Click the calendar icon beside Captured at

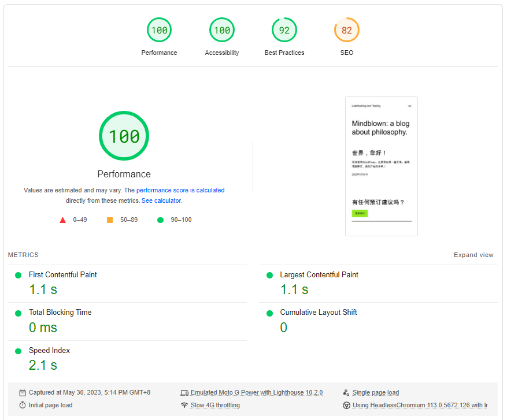pos(23,393)
